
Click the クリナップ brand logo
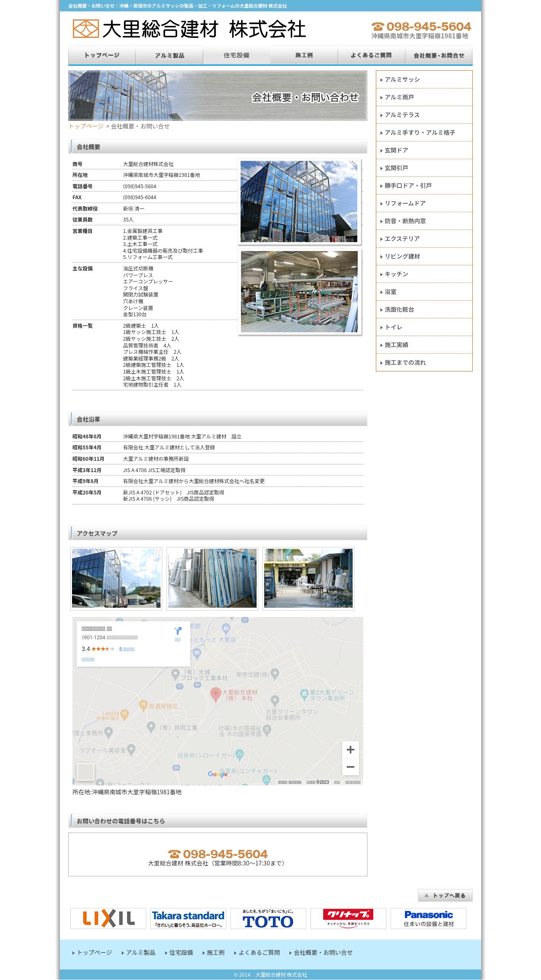(x=348, y=919)
